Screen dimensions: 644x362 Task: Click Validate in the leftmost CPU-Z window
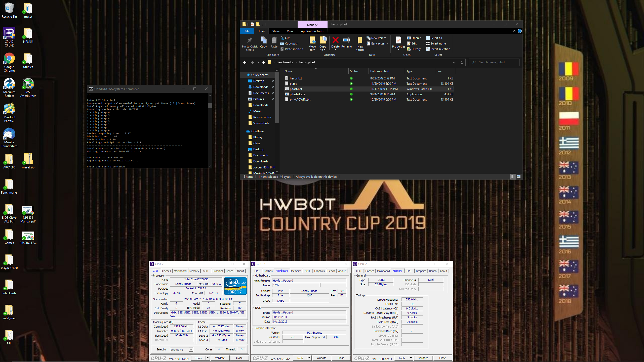pyautogui.click(x=220, y=358)
